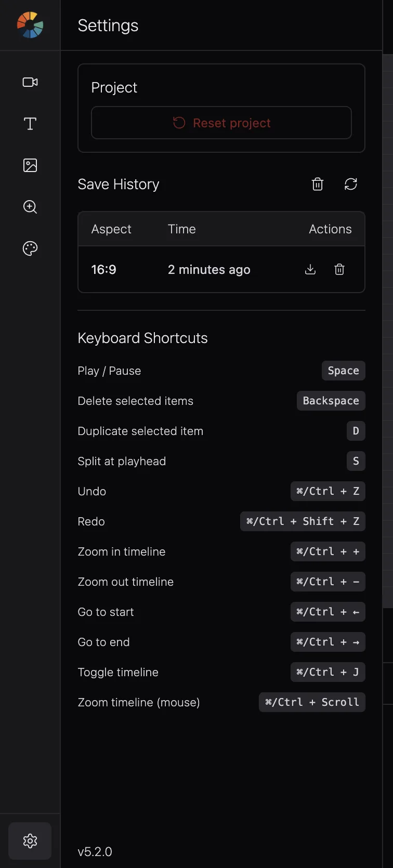Screen dimensions: 393x868
Task: Click the Space shortcut key badge
Action: tap(344, 371)
